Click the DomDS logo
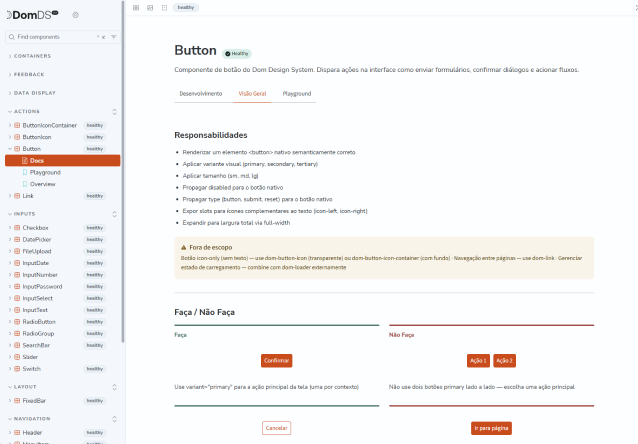This screenshot has width=638, height=444. coord(33,15)
